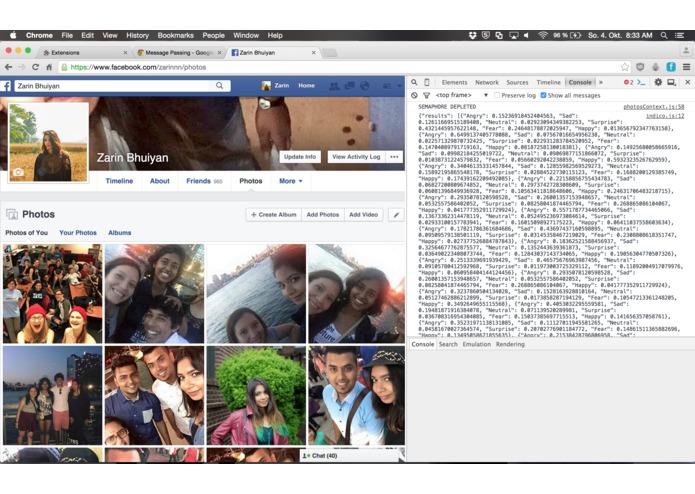Go back with the browser back arrow
Screen dimensions: 695x494
tap(8, 67)
